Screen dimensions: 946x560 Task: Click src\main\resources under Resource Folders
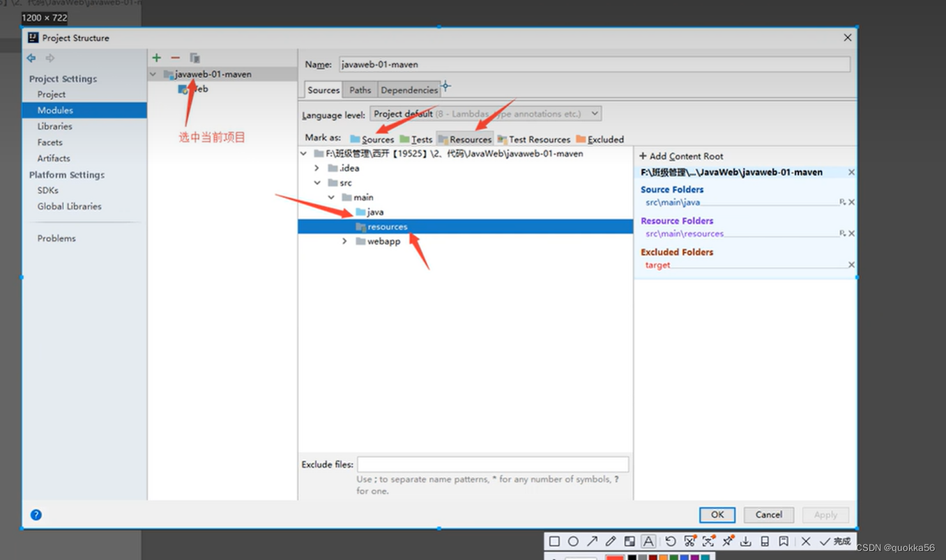(x=685, y=233)
